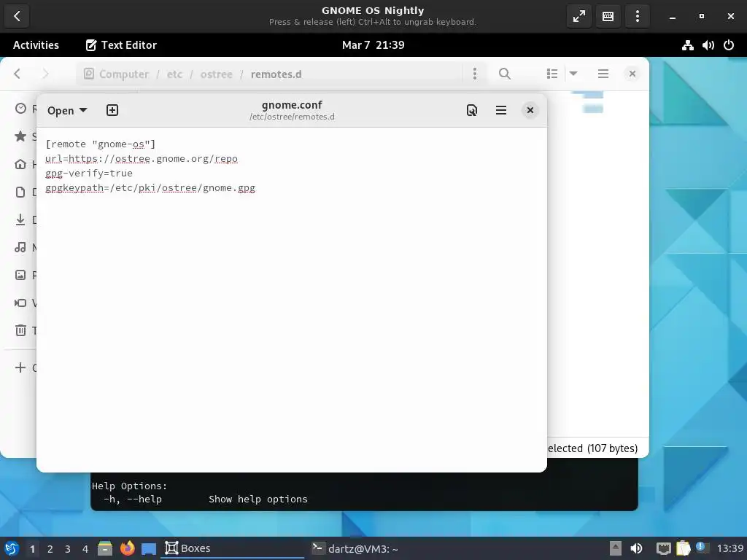
Task: Click the volume icon in GNOME top panel
Action: pyautogui.click(x=708, y=45)
